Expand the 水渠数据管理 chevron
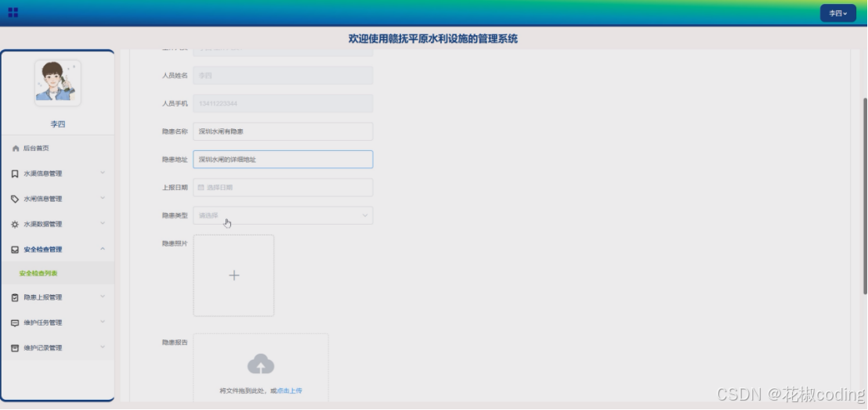This screenshot has width=868, height=410. [103, 224]
